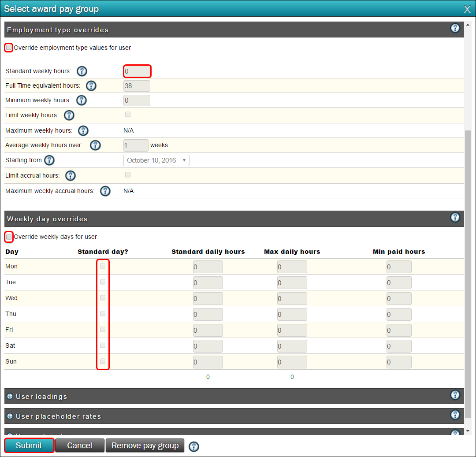Click the Standard weekly hours field

pos(137,71)
